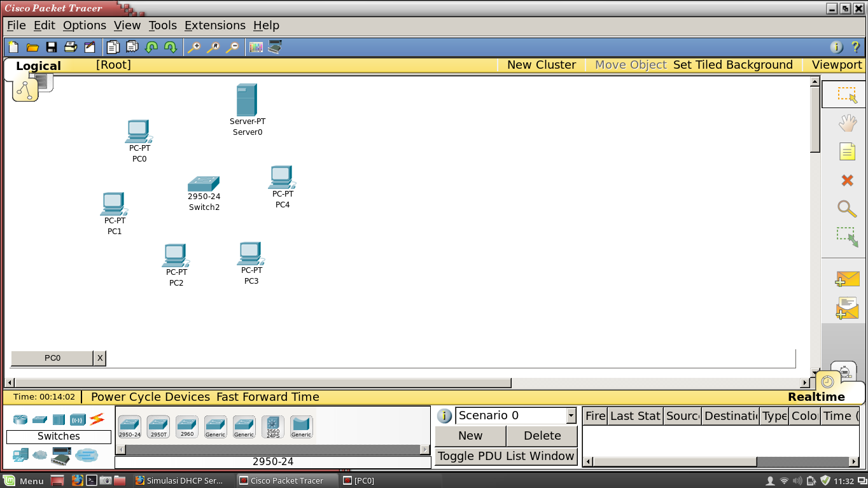Click Toggle PDU List Window button
The width and height of the screenshot is (868, 488).
click(507, 456)
